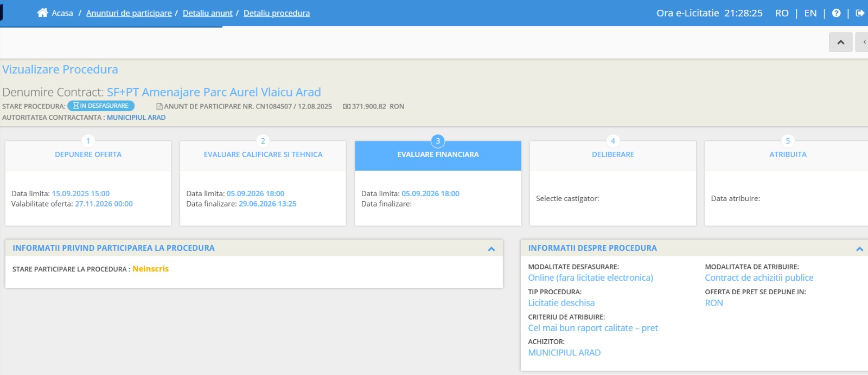The height and width of the screenshot is (375, 868).
Task: Click step number 4 circle
Action: click(x=613, y=141)
